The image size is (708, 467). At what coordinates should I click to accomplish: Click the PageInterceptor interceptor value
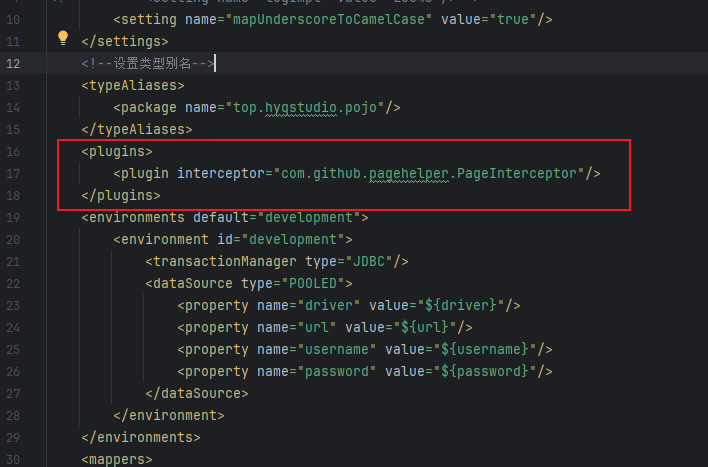click(x=429, y=173)
